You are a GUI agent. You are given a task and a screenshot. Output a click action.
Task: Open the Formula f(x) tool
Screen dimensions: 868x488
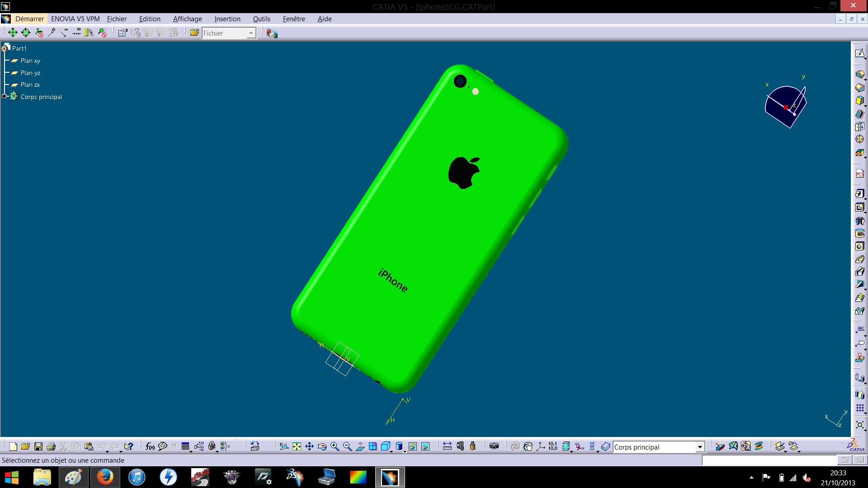pos(150,447)
